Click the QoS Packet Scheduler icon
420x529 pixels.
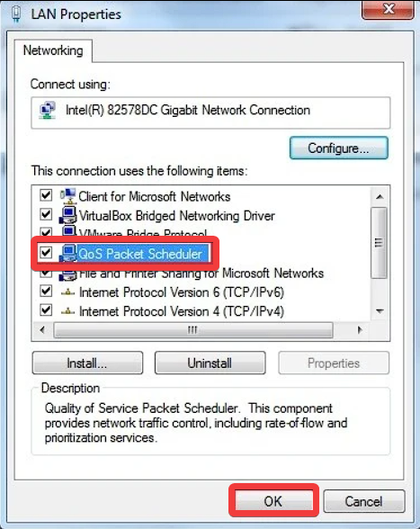tap(68, 254)
